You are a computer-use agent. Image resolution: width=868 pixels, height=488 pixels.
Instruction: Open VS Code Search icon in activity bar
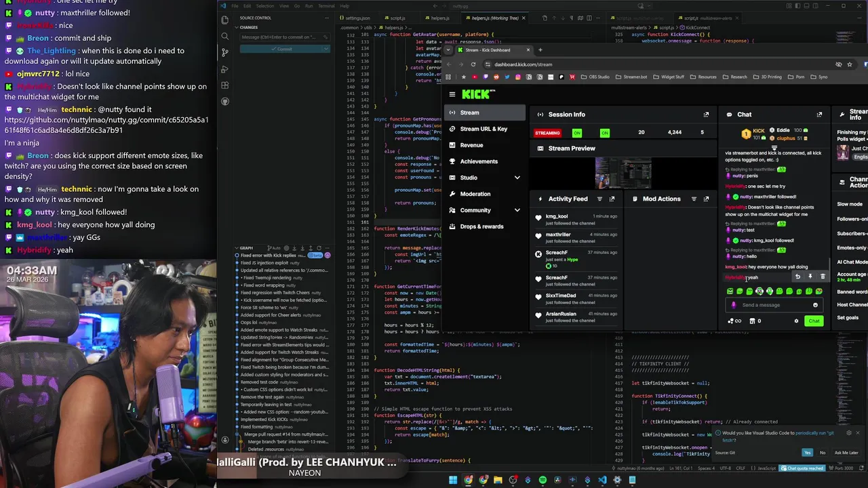click(x=225, y=36)
